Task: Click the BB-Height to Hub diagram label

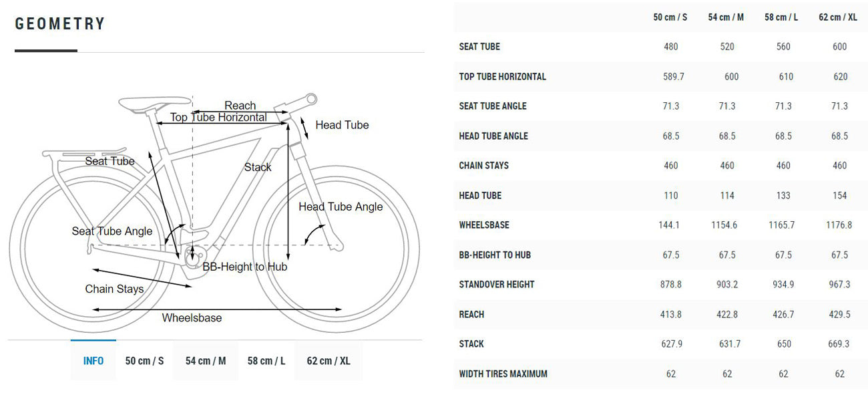Action: click(245, 267)
